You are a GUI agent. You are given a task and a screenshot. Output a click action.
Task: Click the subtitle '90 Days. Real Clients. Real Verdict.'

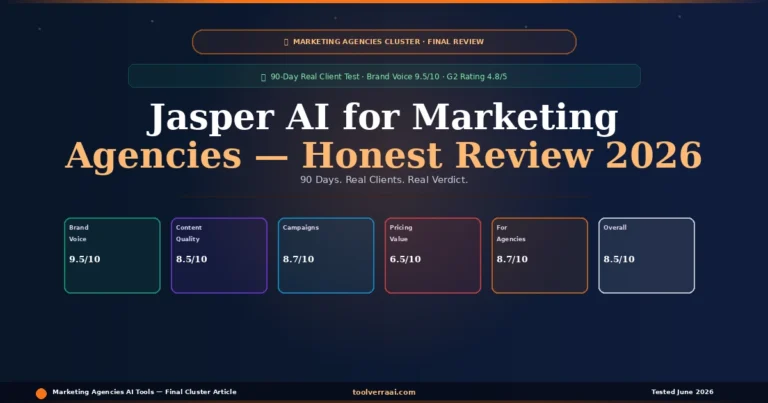[384, 180]
